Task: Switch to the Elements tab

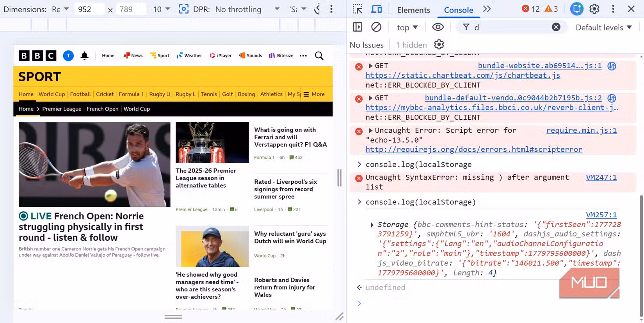Action: pyautogui.click(x=413, y=10)
